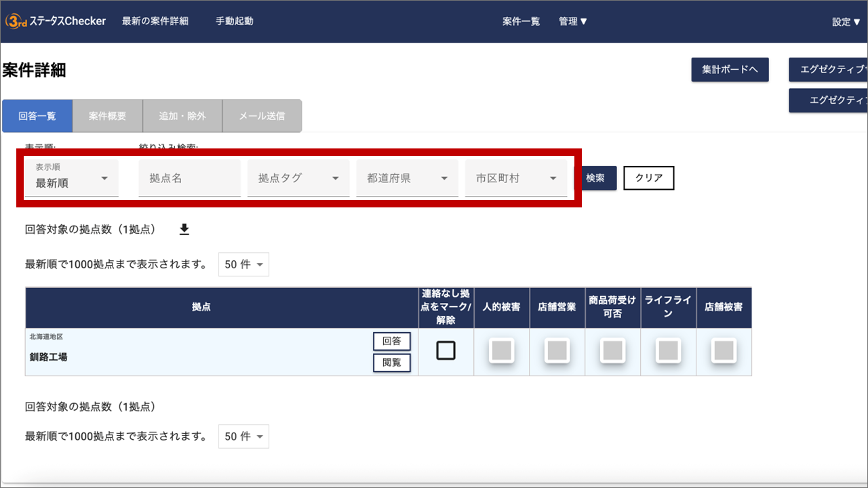Click the 集計ボードへ button
This screenshot has height=488, width=868.
tap(730, 70)
